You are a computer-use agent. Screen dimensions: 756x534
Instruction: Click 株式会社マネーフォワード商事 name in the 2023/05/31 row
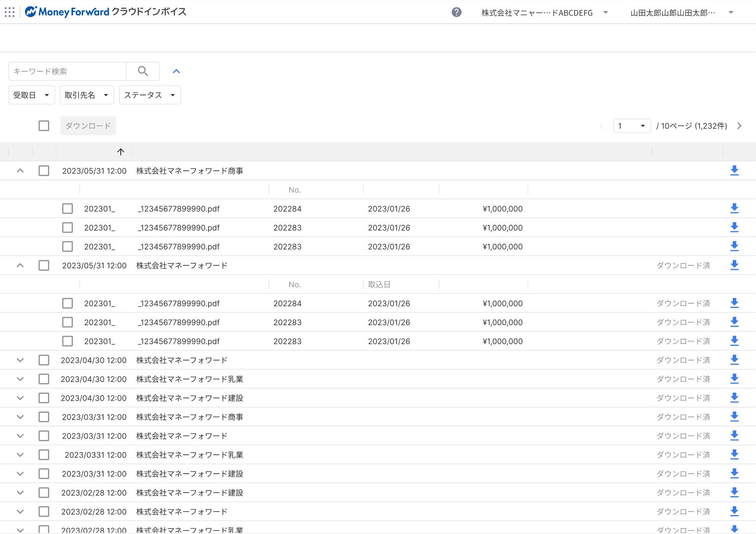click(x=190, y=171)
